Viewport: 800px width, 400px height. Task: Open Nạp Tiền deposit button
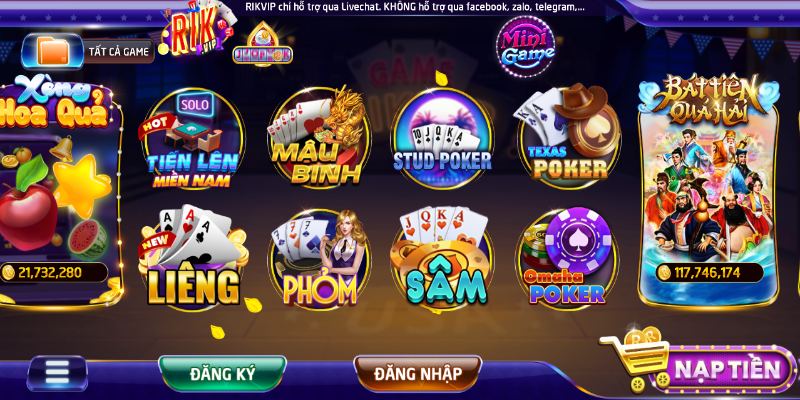point(727,369)
